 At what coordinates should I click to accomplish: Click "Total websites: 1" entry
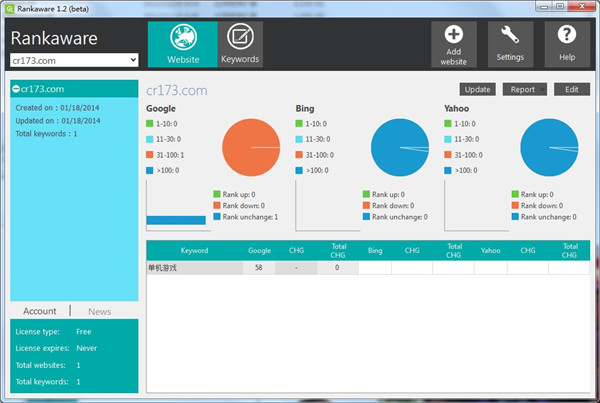[48, 365]
